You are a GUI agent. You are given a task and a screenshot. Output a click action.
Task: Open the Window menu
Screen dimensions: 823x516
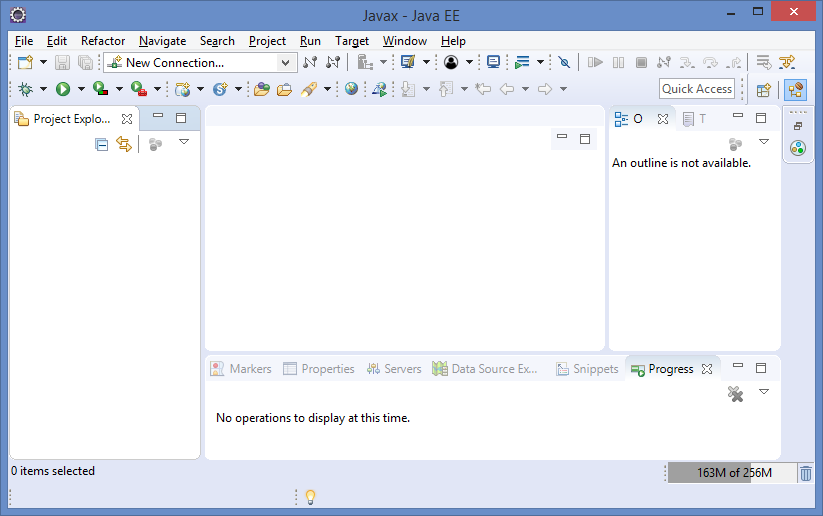[x=404, y=41]
